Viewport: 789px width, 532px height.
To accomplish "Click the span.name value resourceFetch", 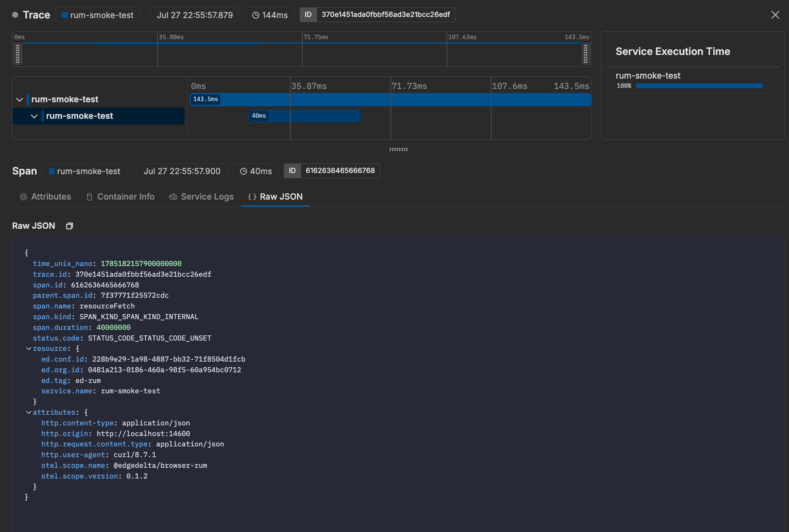I will 107,306.
